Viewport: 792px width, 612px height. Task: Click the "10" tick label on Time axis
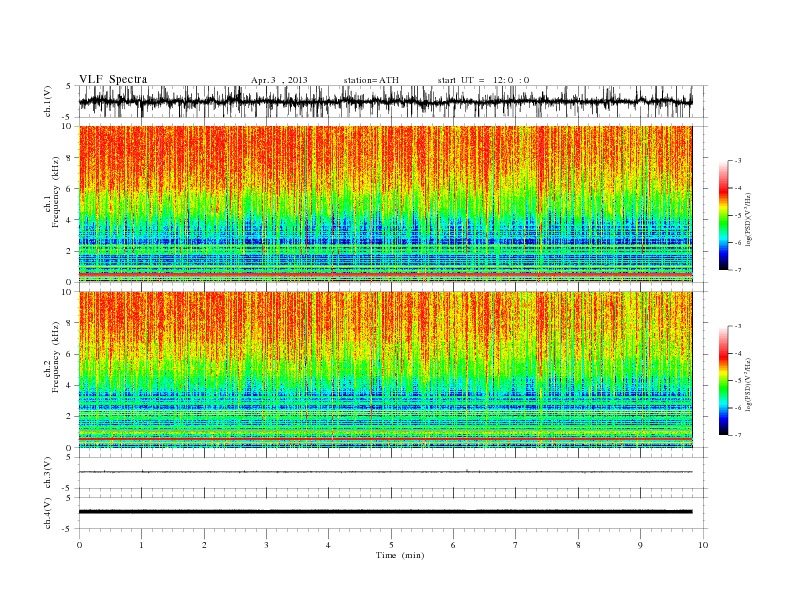click(x=703, y=545)
